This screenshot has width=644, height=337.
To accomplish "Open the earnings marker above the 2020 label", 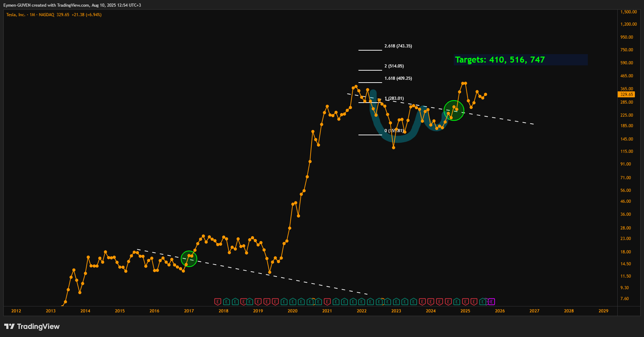I will tap(293, 302).
